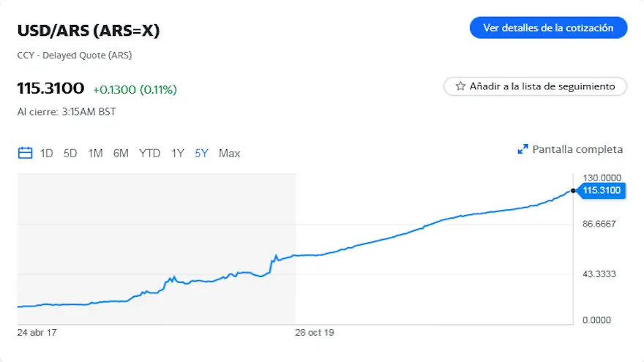Show the Max time range
Image resolution: width=644 pixels, height=362 pixels.
tap(229, 153)
